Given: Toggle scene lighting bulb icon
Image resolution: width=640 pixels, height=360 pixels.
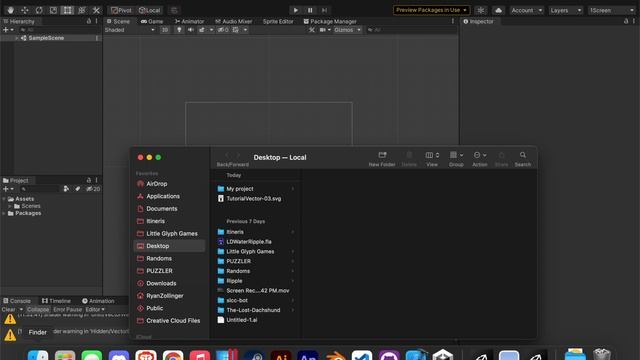Looking at the screenshot, I should point(179,30).
